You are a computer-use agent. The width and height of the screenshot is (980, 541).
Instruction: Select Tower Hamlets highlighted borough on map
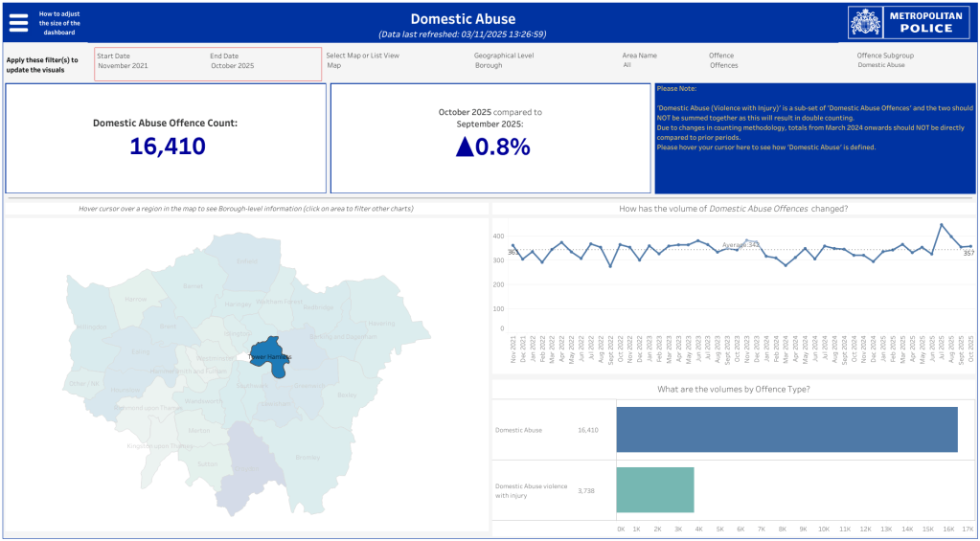point(269,356)
